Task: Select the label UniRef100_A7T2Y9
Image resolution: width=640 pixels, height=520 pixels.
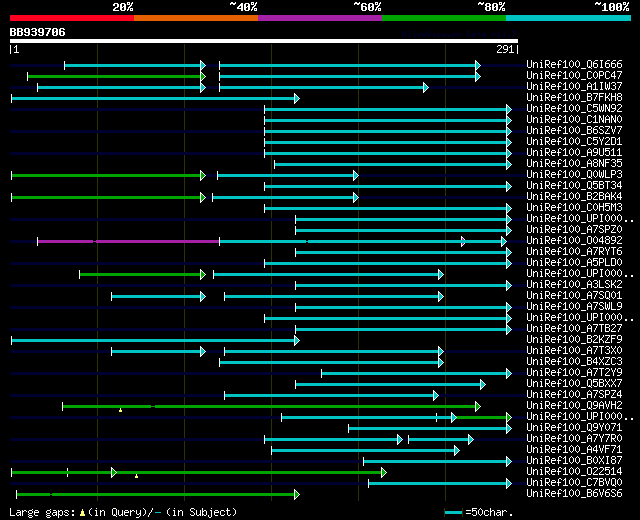Action: tap(574, 373)
